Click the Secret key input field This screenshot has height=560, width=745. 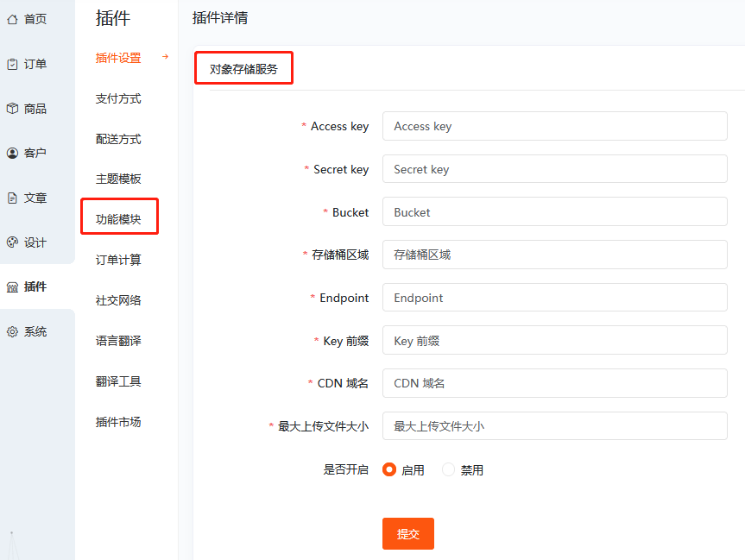coord(554,169)
